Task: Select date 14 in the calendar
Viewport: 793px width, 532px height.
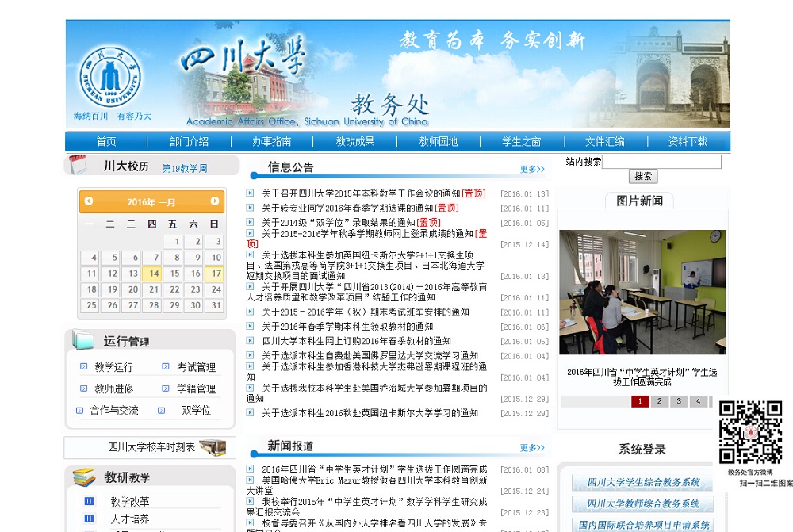Action: click(151, 273)
